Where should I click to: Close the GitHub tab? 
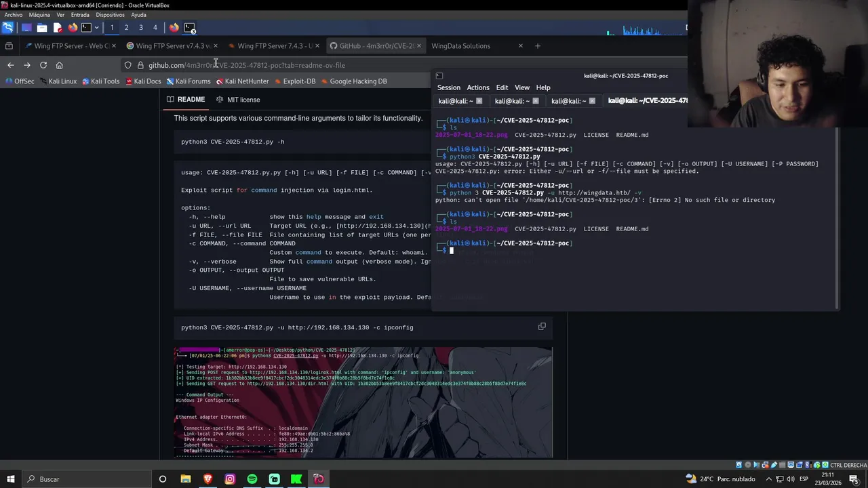tap(418, 46)
